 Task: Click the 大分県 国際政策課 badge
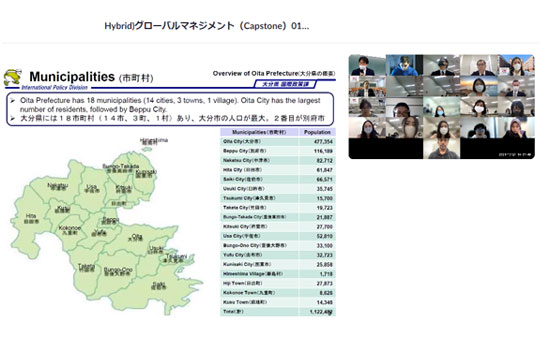tap(285, 84)
